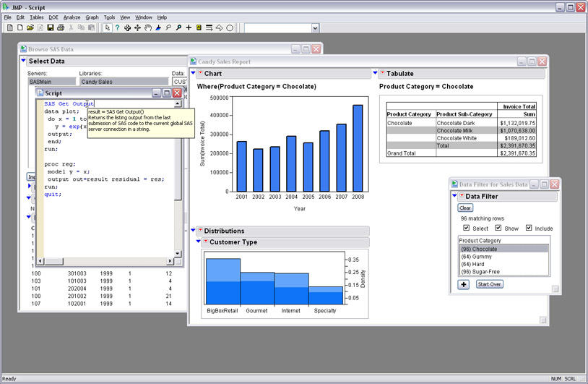Collapse the Distributions section with its blue triangle
588x384 pixels.
193,230
